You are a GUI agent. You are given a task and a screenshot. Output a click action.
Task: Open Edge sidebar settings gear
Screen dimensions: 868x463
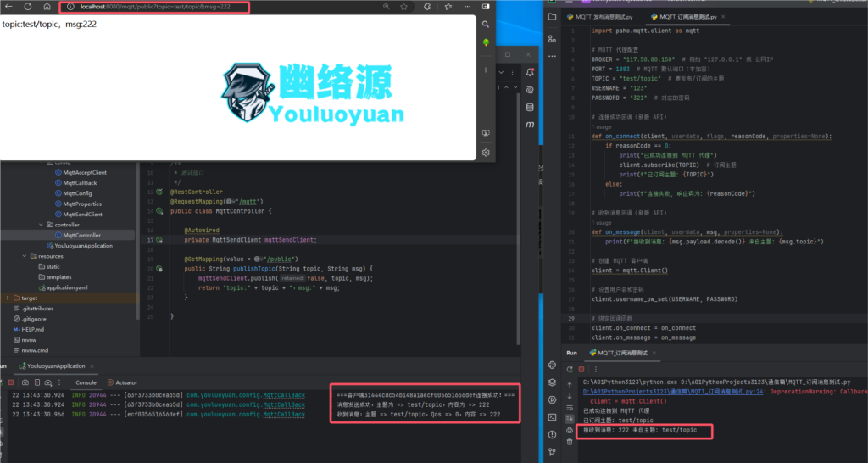[486, 153]
